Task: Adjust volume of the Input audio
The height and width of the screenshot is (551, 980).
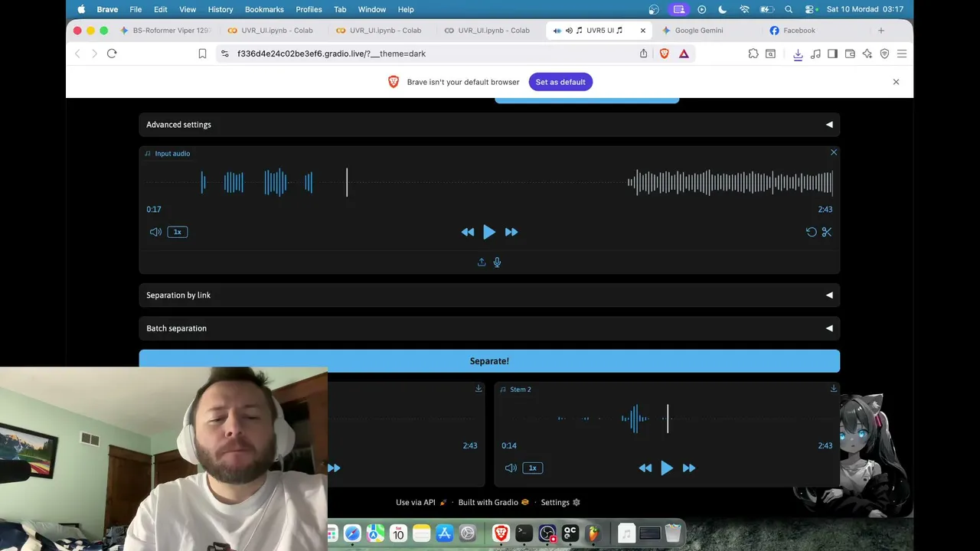Action: (x=155, y=232)
